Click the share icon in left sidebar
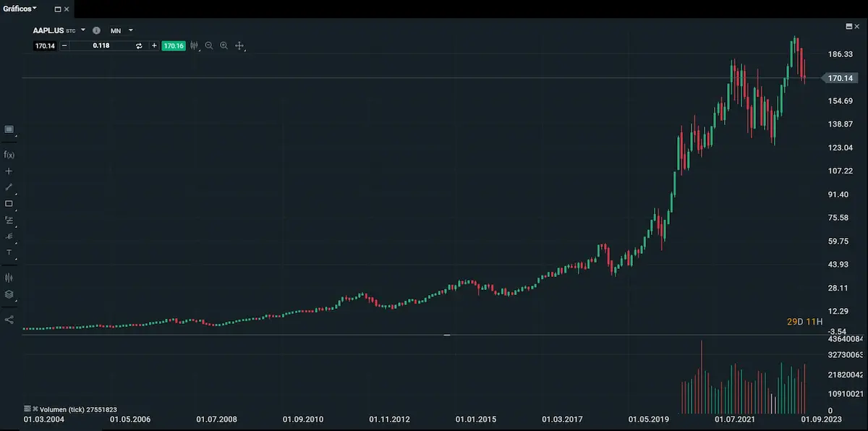 (x=9, y=319)
